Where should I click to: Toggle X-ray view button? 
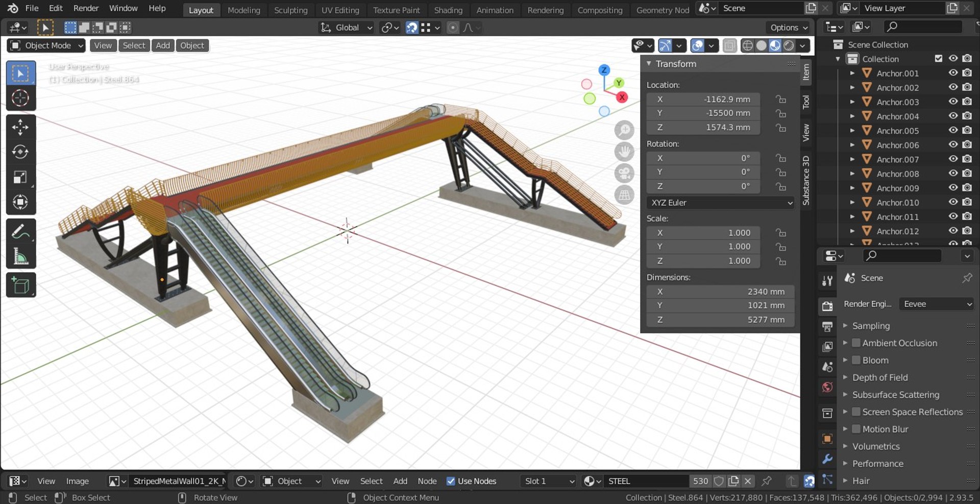point(730,45)
